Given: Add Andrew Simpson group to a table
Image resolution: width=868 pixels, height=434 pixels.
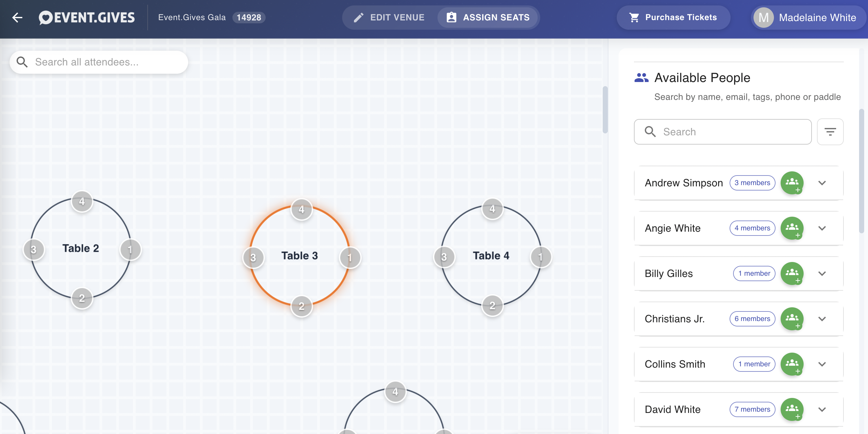Looking at the screenshot, I should pyautogui.click(x=792, y=183).
